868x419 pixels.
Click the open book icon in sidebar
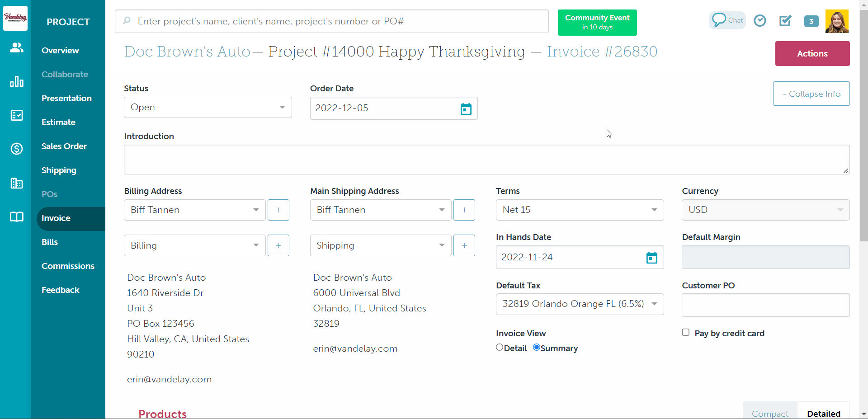(x=17, y=217)
